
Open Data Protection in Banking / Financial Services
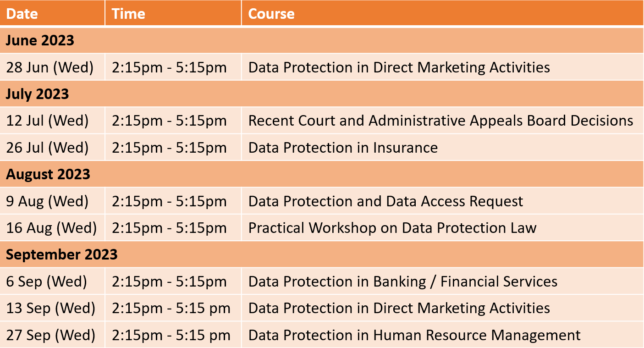pyautogui.click(x=403, y=281)
